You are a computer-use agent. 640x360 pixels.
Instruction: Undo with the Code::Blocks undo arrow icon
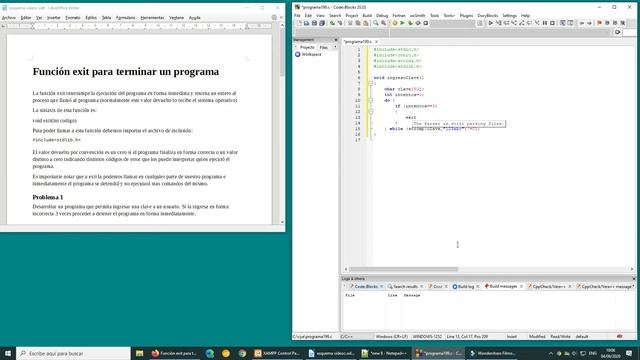(x=332, y=23)
